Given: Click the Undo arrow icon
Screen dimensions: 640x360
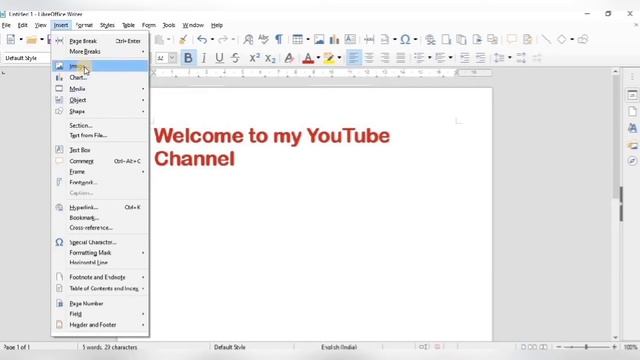Looking at the screenshot, I should click(202, 40).
